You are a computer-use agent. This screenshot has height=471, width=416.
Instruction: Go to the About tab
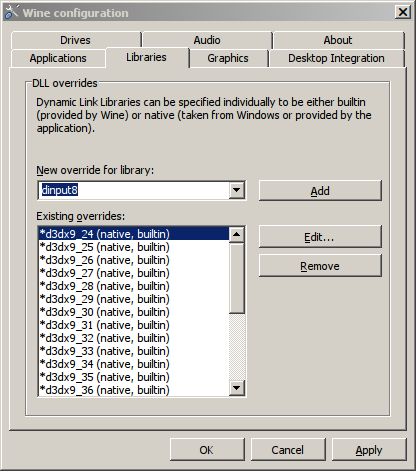(x=339, y=40)
